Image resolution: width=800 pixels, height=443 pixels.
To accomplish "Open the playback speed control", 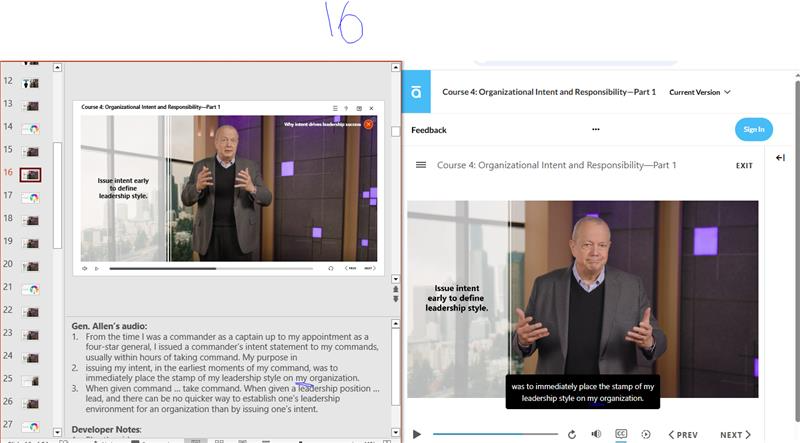I will tap(645, 434).
